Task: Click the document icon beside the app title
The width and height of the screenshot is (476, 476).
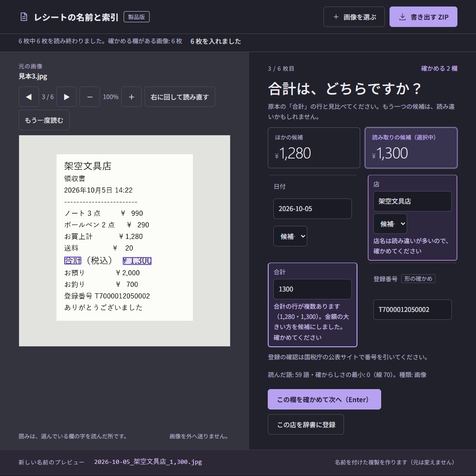Action: point(24,17)
